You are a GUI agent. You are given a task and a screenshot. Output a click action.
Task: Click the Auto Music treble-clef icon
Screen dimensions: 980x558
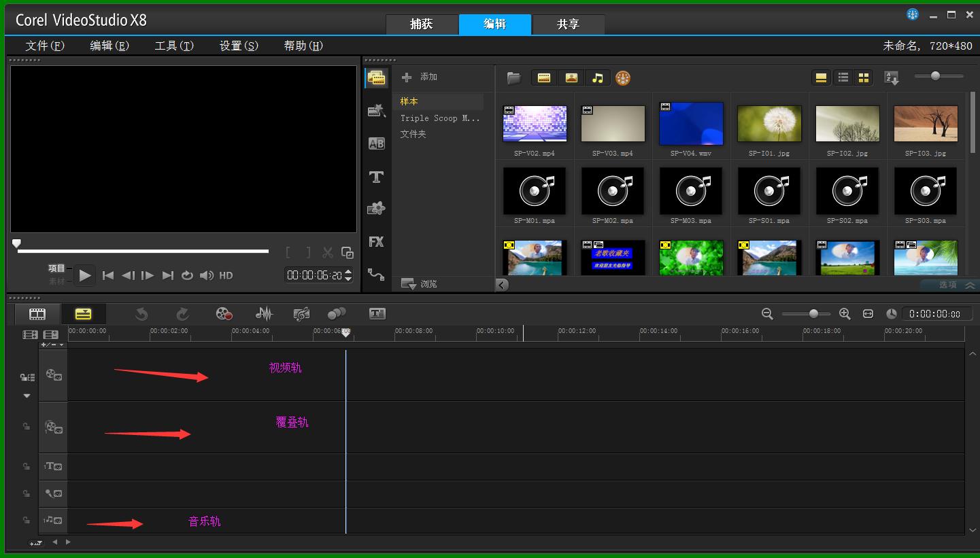coord(301,313)
